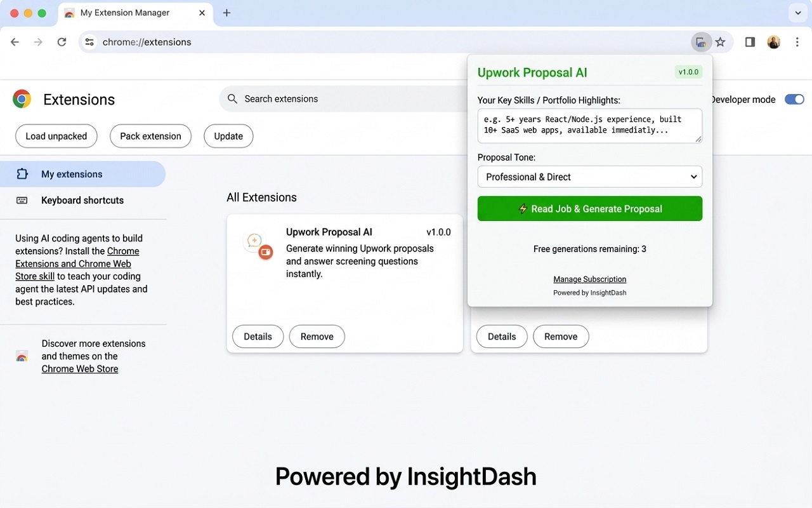This screenshot has height=508, width=812.
Task: Click the Chrome logo beside Extensions
Action: (22, 99)
